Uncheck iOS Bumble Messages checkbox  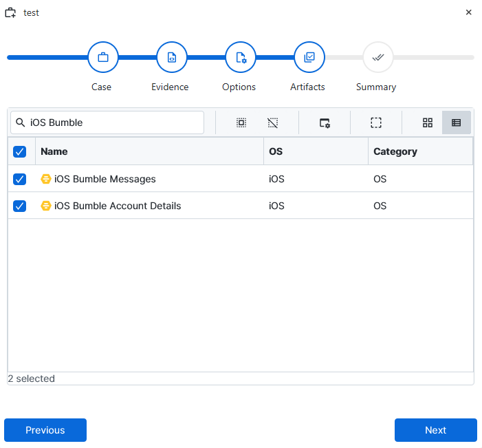20,179
